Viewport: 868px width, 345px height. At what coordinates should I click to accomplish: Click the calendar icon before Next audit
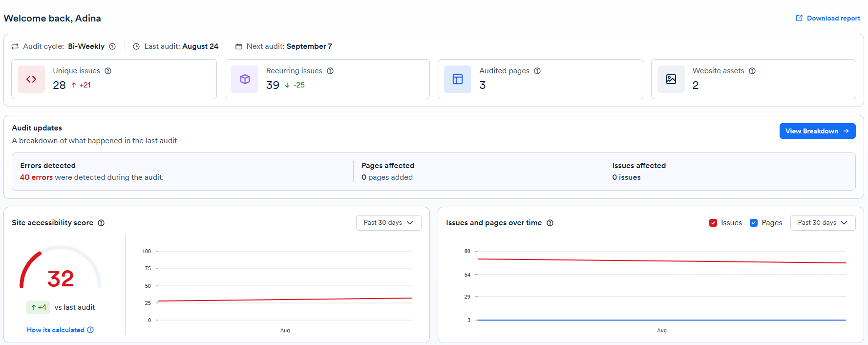[x=239, y=46]
